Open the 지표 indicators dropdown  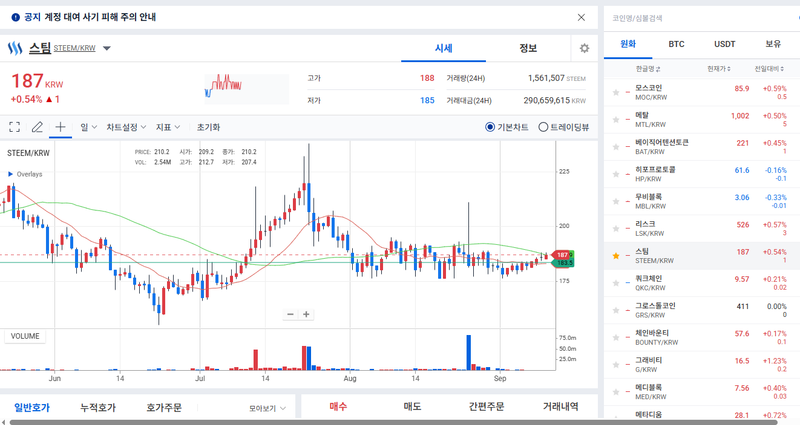click(168, 127)
